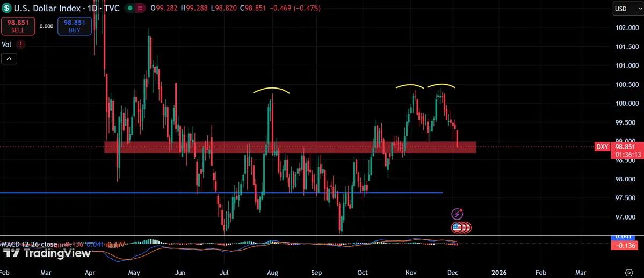Click the Oct label on time axis
Viewport: 644px width, 278px height.
click(x=362, y=272)
